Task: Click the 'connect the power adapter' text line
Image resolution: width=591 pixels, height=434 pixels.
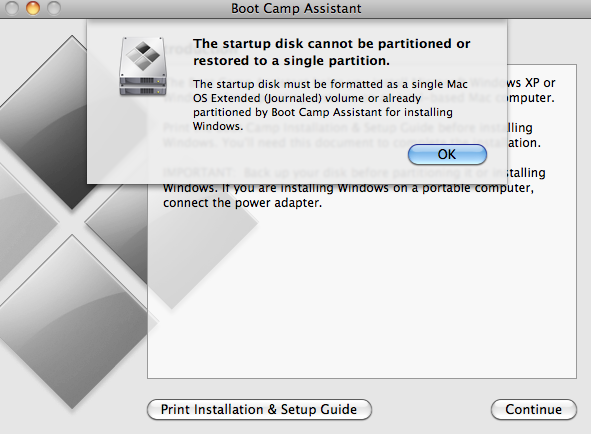Action: click(242, 203)
